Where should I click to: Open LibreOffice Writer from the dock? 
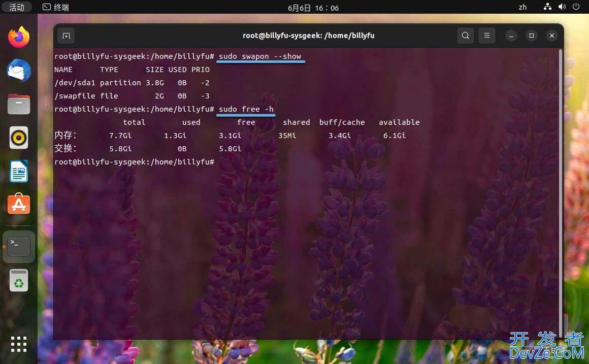(19, 171)
